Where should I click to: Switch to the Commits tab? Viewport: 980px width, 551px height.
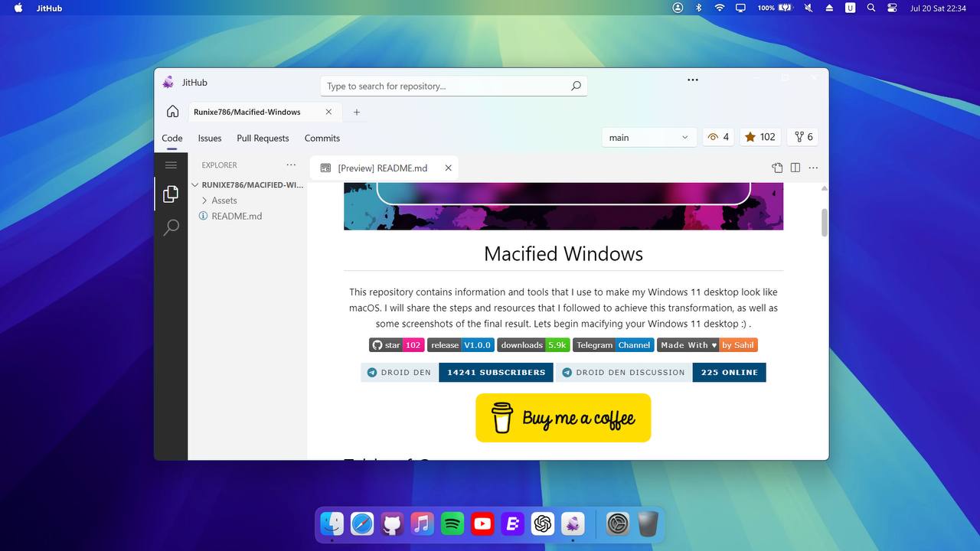click(x=322, y=139)
